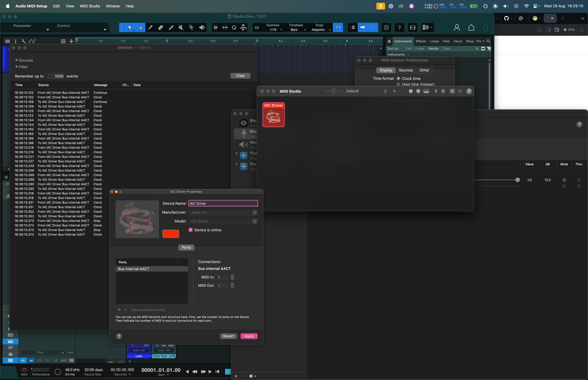
Task: Select the Eraser tool in Studio One toolbar
Action: tap(160, 28)
